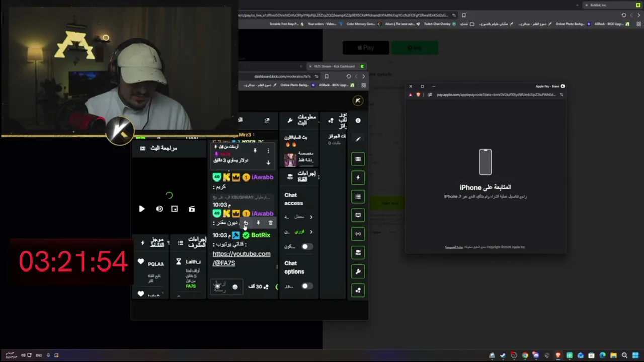Click the Kick logo in the dashboard sidebar
The image size is (644, 362).
click(358, 101)
